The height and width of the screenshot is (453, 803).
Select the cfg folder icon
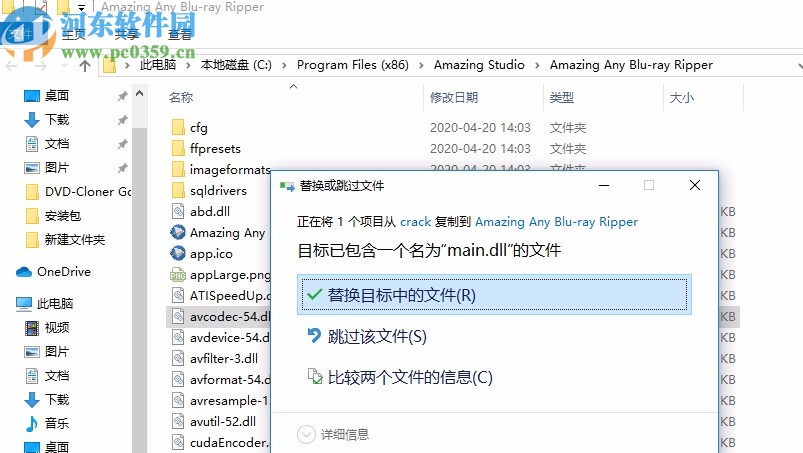click(178, 127)
